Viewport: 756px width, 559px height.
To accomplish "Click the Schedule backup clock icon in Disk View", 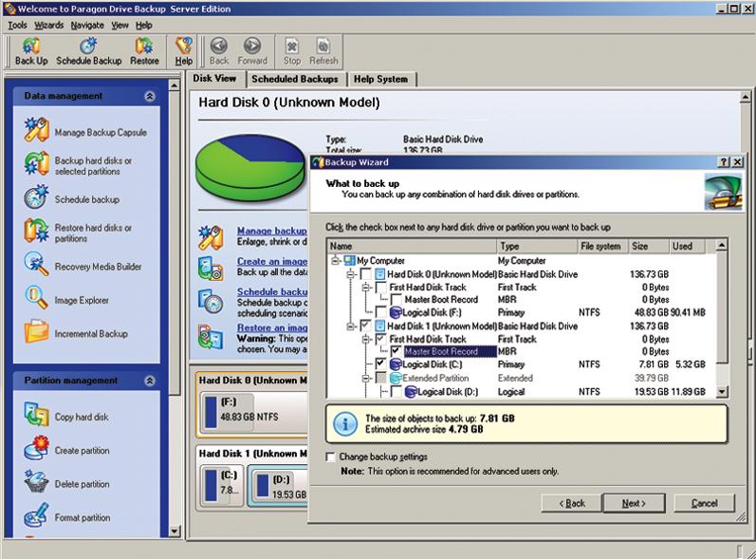I will coord(211,301).
